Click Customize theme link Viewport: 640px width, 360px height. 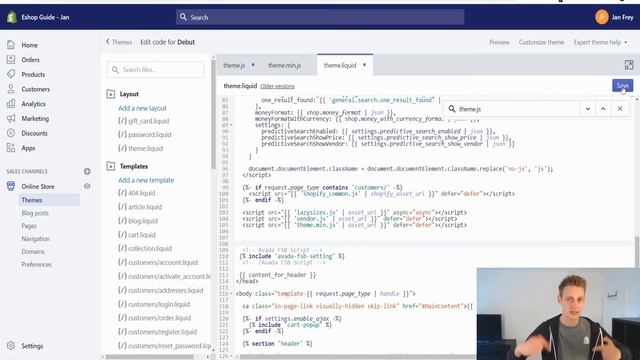click(541, 42)
